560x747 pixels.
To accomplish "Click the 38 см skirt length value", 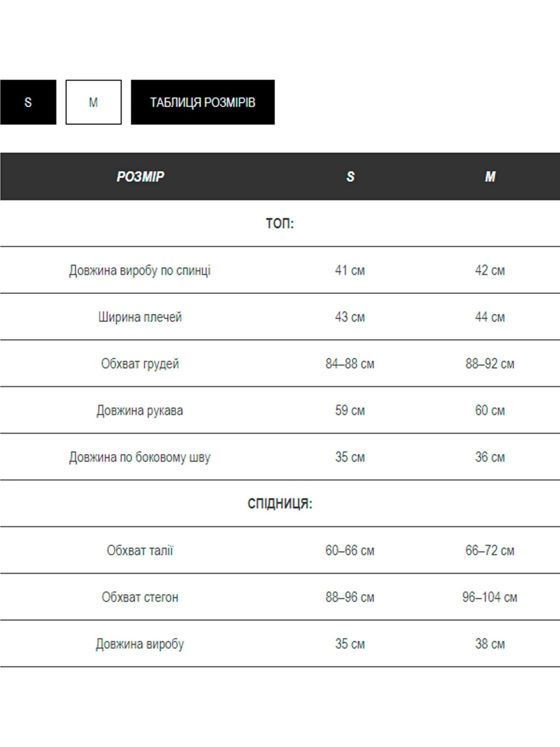I will pyautogui.click(x=489, y=644).
